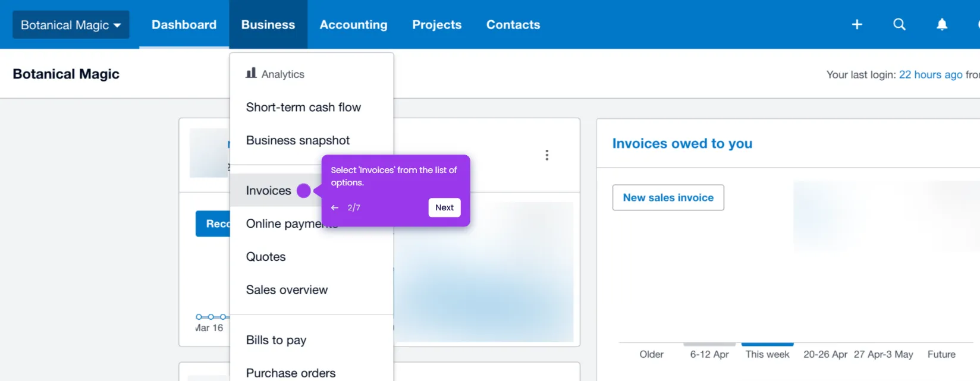Click Next in the purple tooltip
Viewport: 980px width, 381px height.
444,207
